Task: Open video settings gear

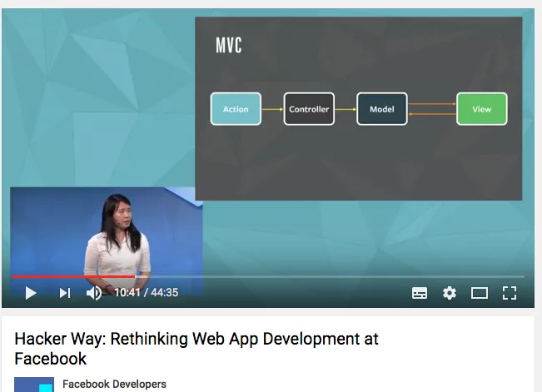Action: [x=450, y=293]
